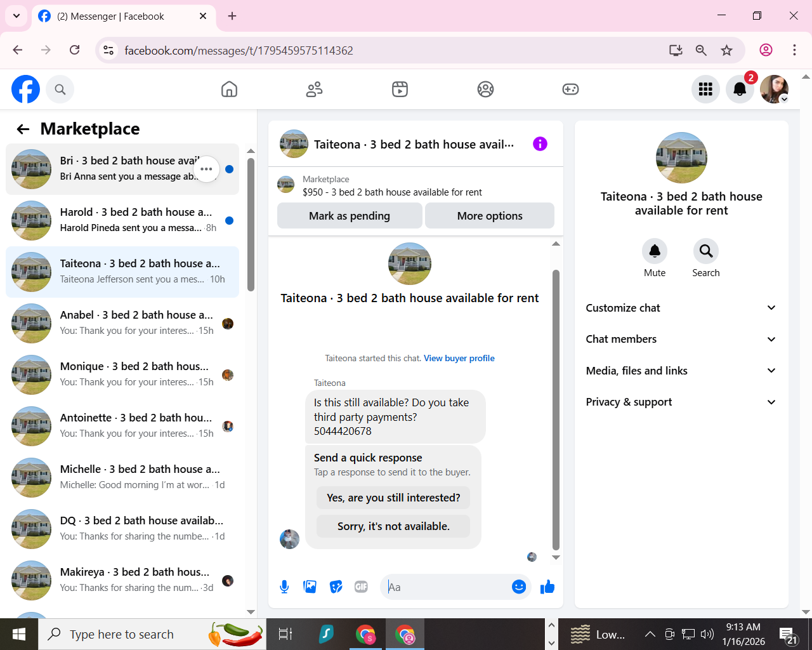This screenshot has height=650, width=812.
Task: Go to Home feed icon
Action: [x=229, y=90]
